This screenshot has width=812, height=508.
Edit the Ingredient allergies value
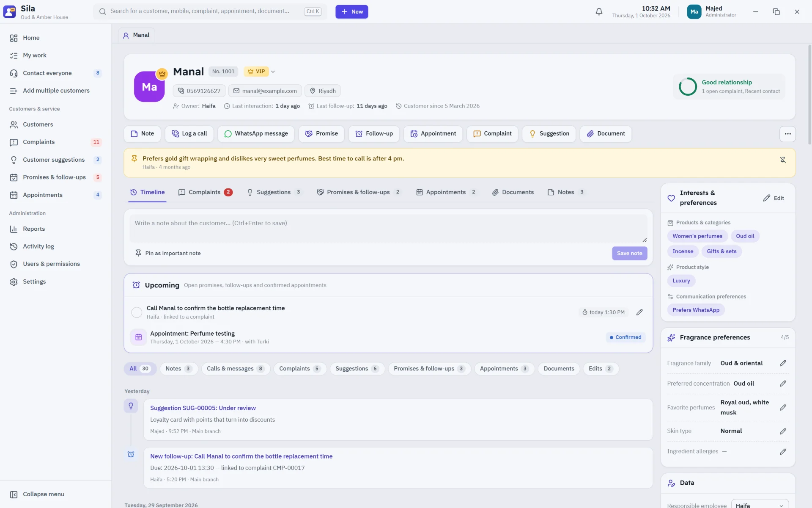(x=783, y=452)
